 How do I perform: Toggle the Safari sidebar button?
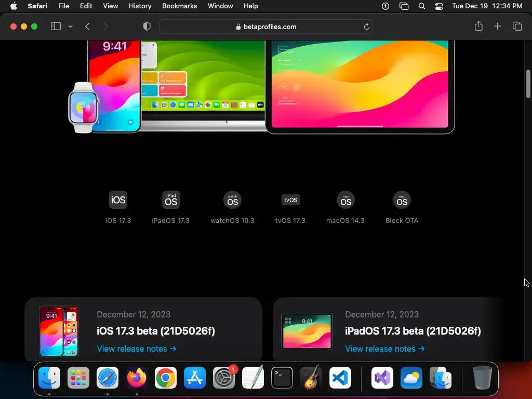[x=56, y=26]
